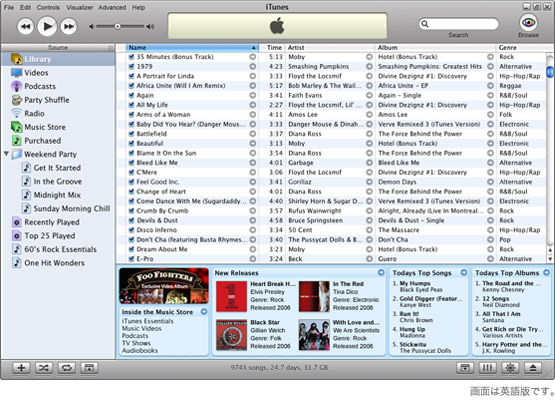Select Library in the source list
Viewport: 555px width, 406px height.
pos(58,59)
